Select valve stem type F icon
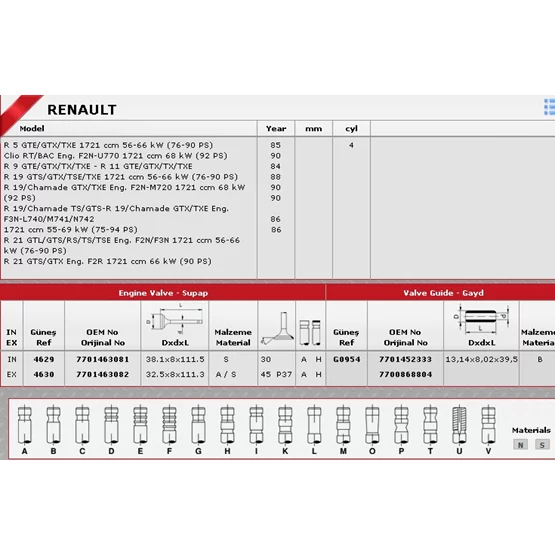This screenshot has width=555, height=555. (x=169, y=425)
